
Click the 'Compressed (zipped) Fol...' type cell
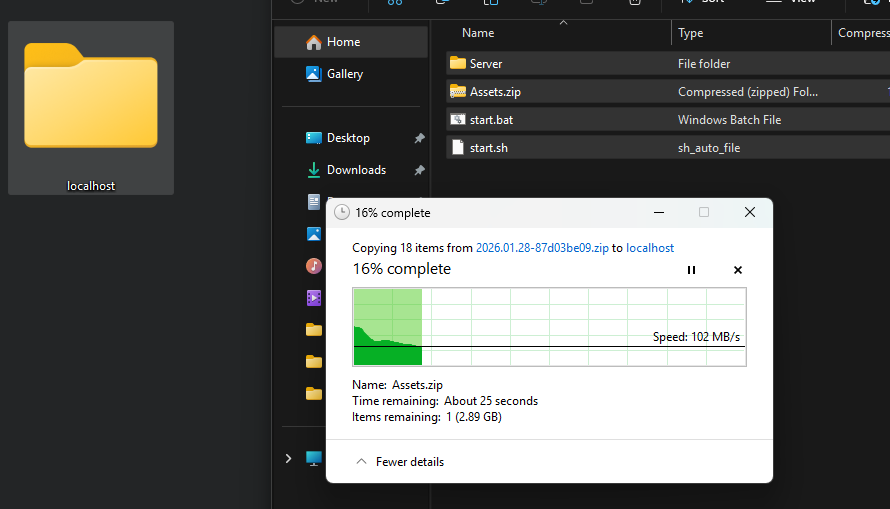point(748,92)
